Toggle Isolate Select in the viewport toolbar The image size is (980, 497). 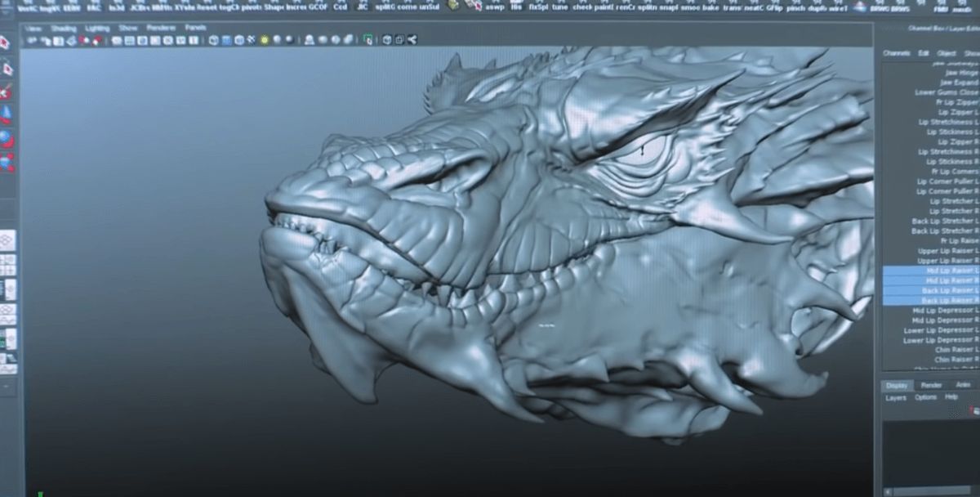(x=367, y=39)
